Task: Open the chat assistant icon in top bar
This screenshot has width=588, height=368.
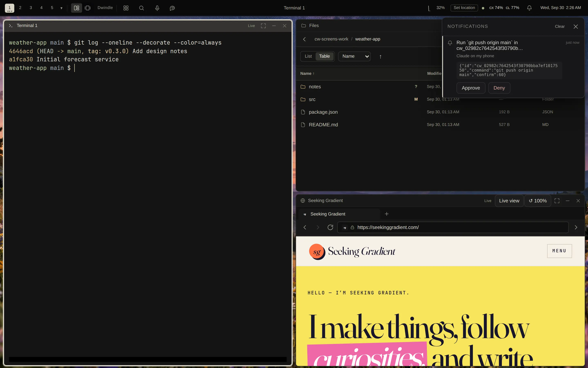Action: coord(172,8)
